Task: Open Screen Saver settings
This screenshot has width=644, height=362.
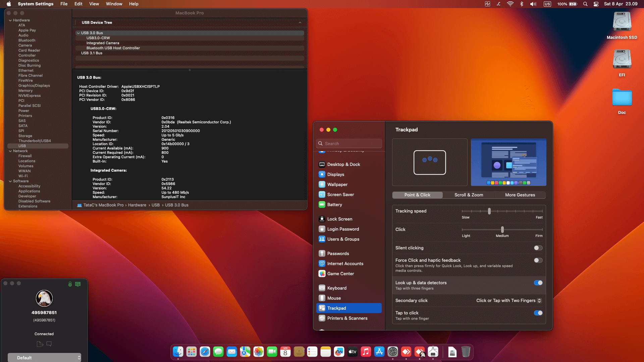Action: pos(349,194)
